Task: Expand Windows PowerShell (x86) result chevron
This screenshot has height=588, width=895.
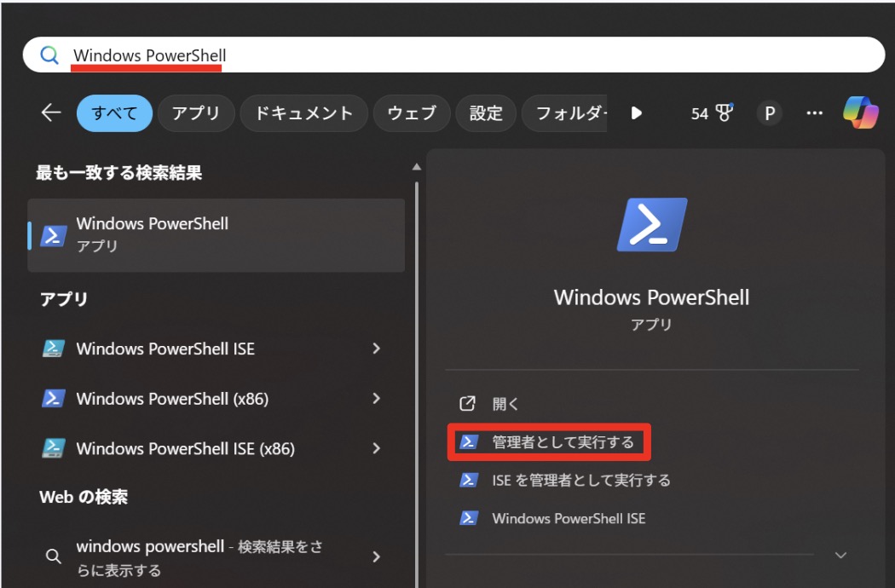Action: click(x=376, y=399)
